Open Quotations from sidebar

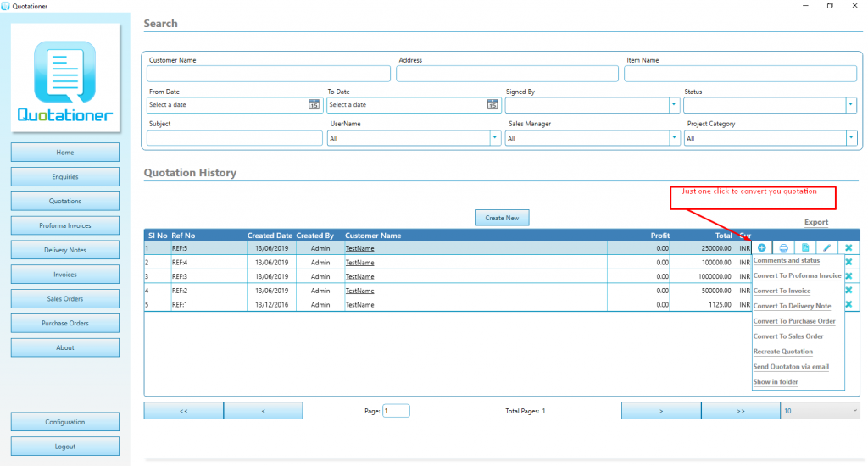[x=64, y=201]
